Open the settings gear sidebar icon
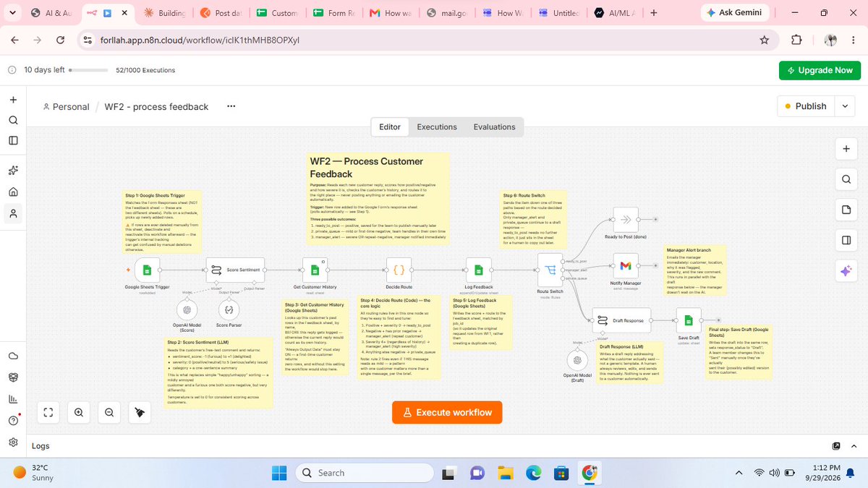868x488 pixels. (13, 442)
